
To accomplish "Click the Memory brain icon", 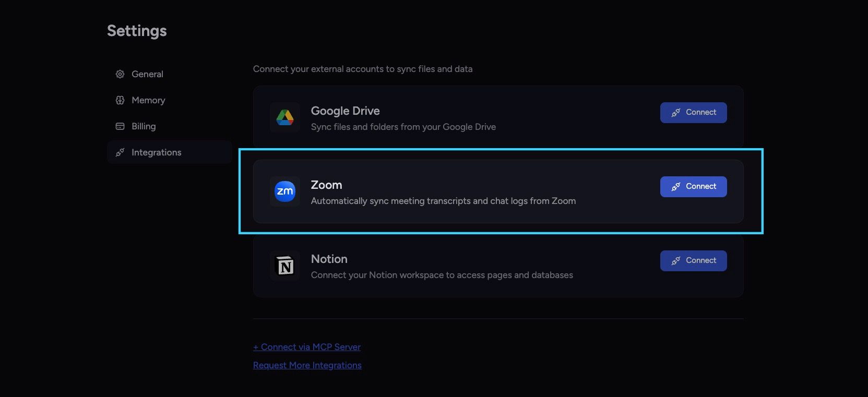I will (x=120, y=100).
